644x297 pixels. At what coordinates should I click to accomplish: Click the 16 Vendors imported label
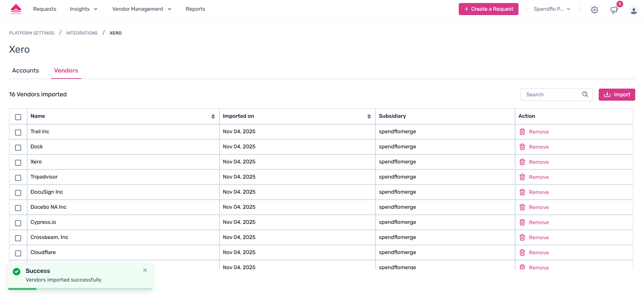38,94
